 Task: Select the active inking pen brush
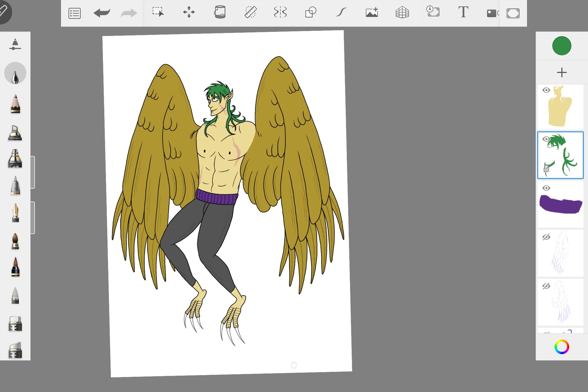15,73
